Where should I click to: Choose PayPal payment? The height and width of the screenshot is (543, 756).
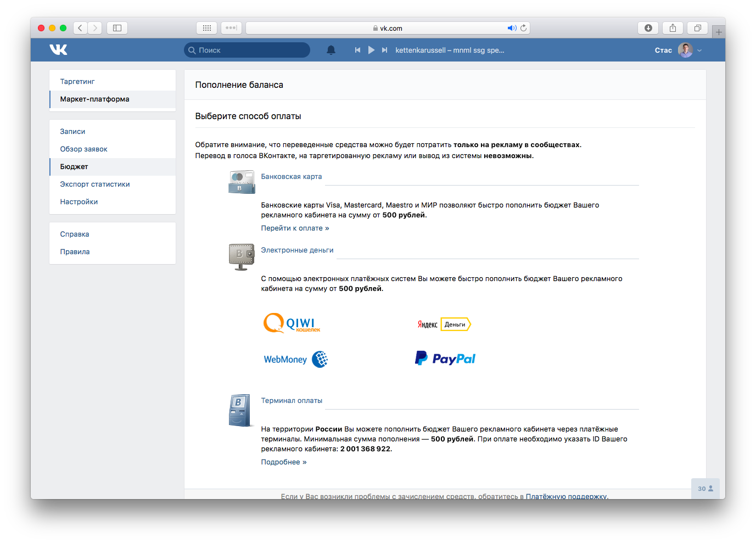pos(445,359)
